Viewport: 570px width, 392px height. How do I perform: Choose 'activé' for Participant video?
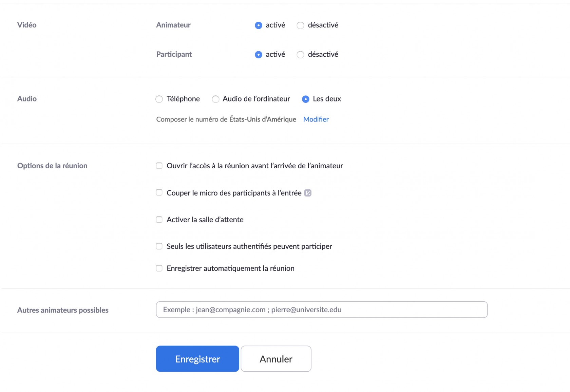click(259, 55)
